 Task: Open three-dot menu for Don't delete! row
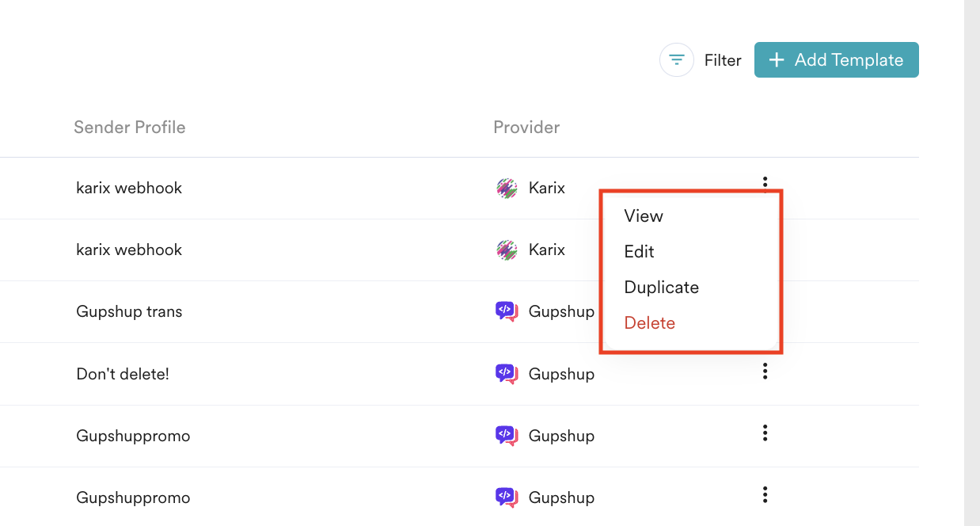(765, 372)
